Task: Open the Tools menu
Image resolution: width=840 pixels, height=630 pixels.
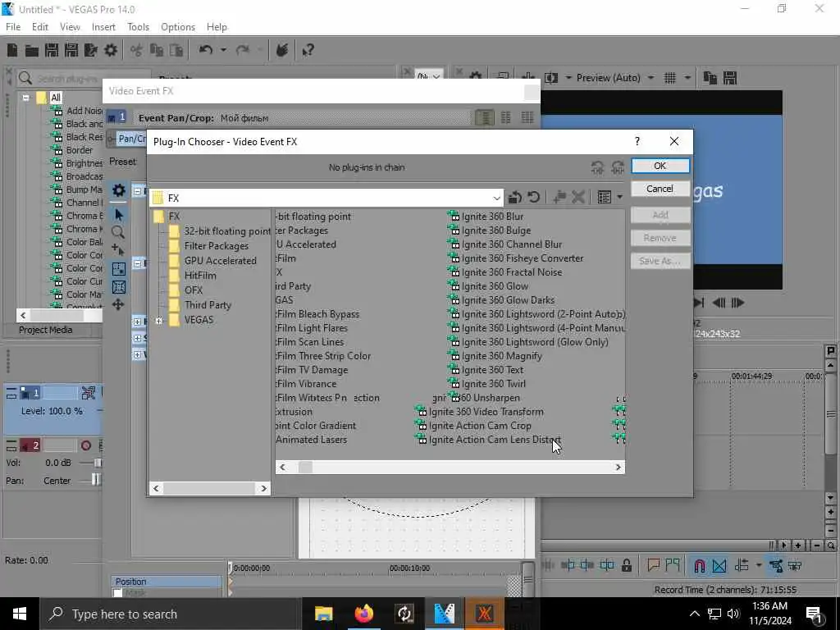Action: coord(138,27)
